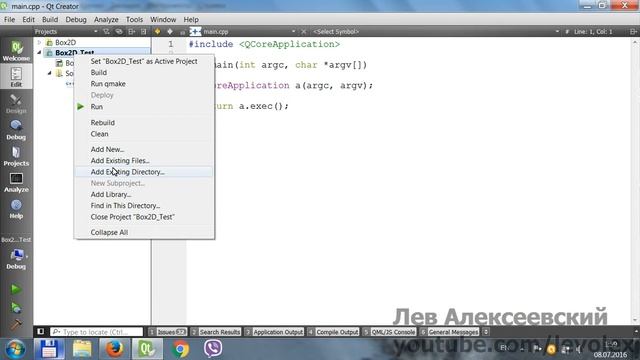Close the main.cpp document
This screenshot has width=640, height=360.
[303, 31]
